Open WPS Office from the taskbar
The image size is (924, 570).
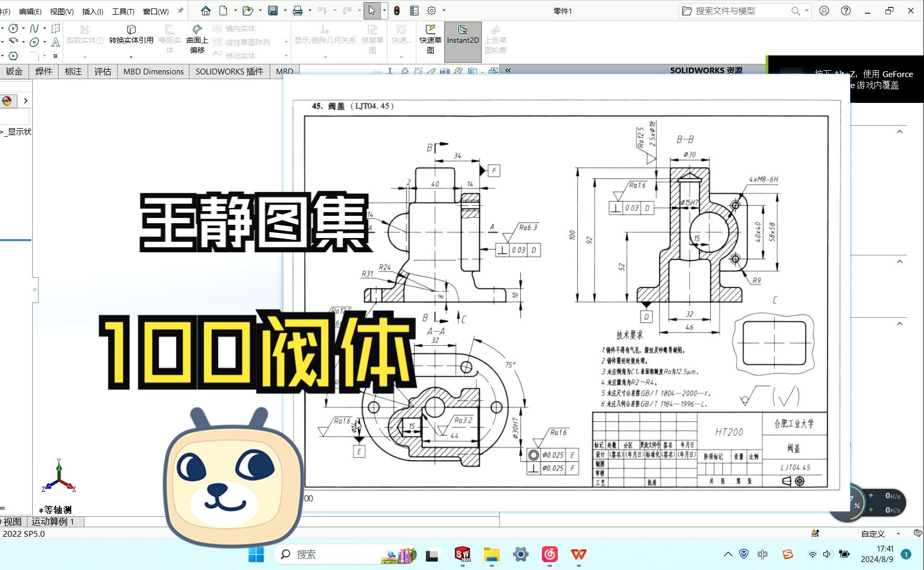coord(579,554)
